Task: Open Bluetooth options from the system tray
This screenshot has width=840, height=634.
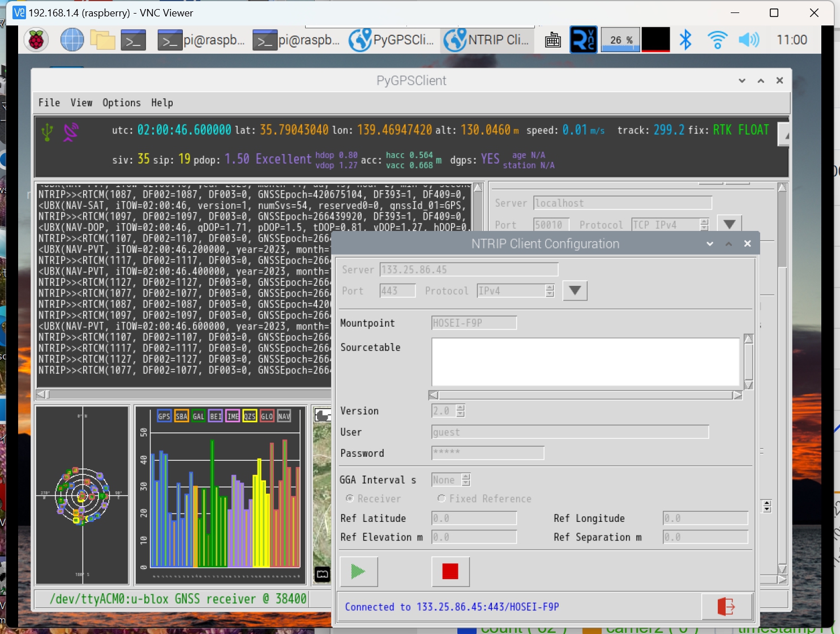Action: (685, 40)
